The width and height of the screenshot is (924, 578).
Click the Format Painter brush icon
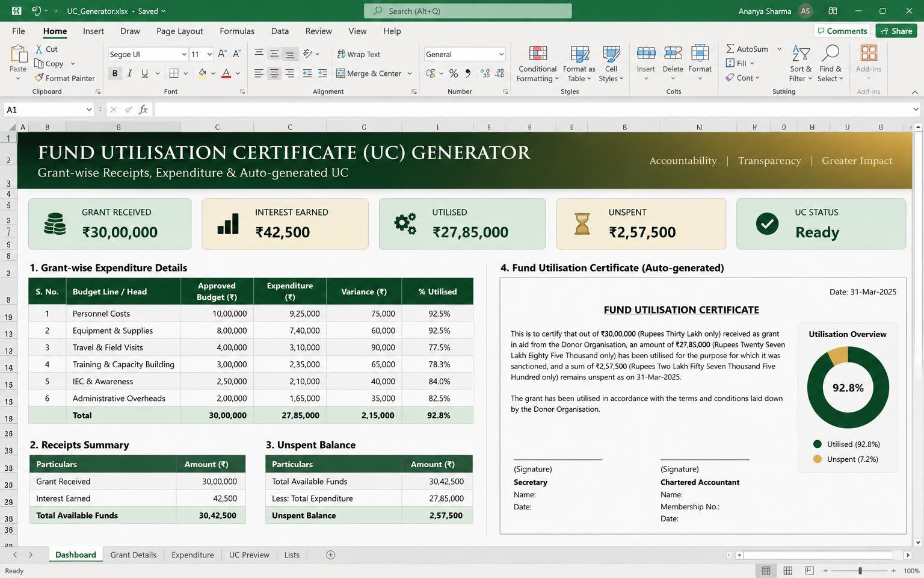coord(39,78)
